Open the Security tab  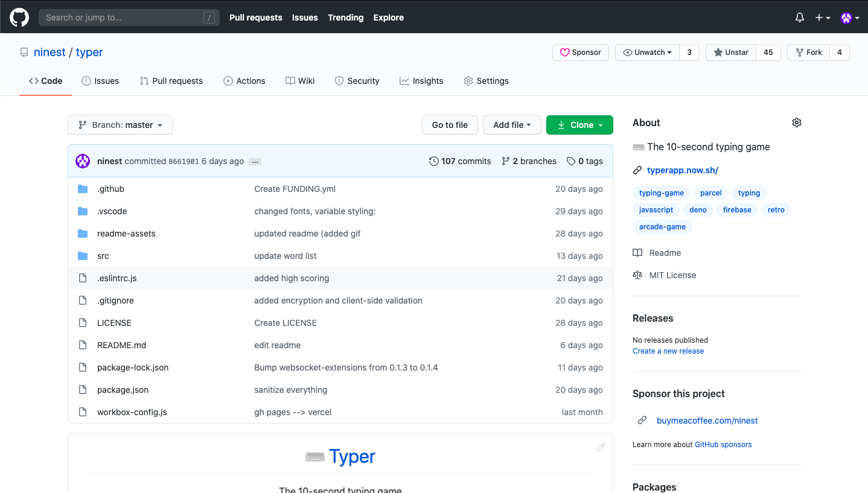point(357,81)
